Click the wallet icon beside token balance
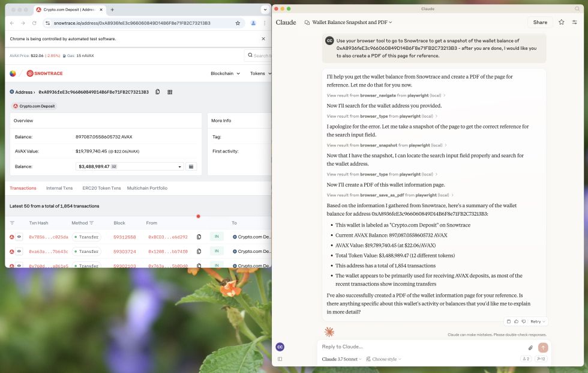Image resolution: width=588 pixels, height=373 pixels. (191, 166)
